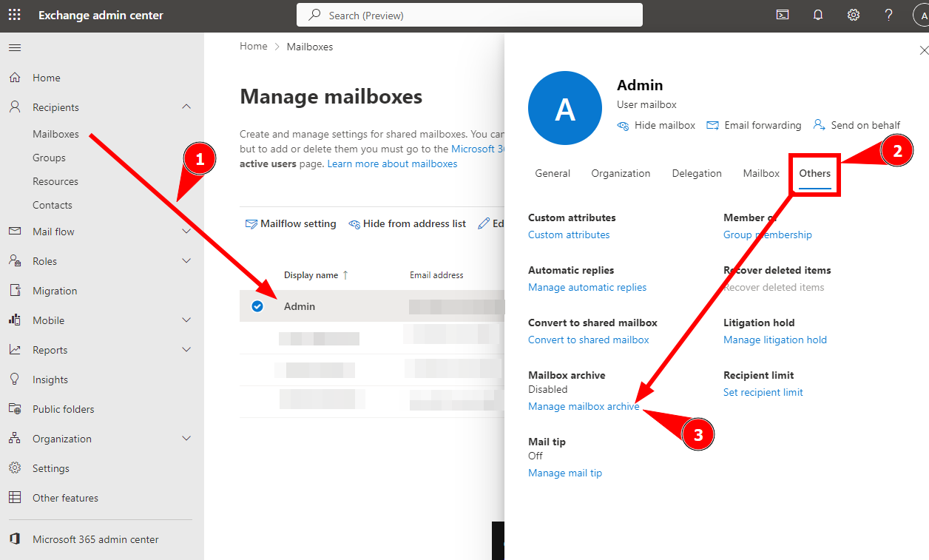Deselect the Admin row checkbox
This screenshot has width=929, height=560.
pyautogui.click(x=257, y=306)
